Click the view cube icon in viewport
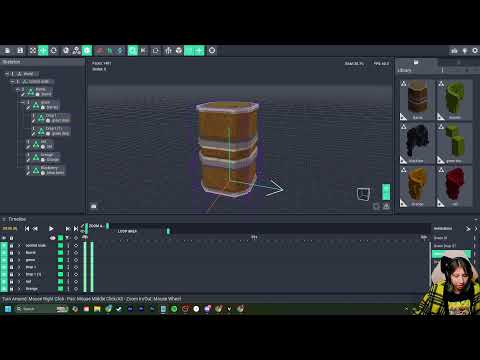 tap(363, 194)
